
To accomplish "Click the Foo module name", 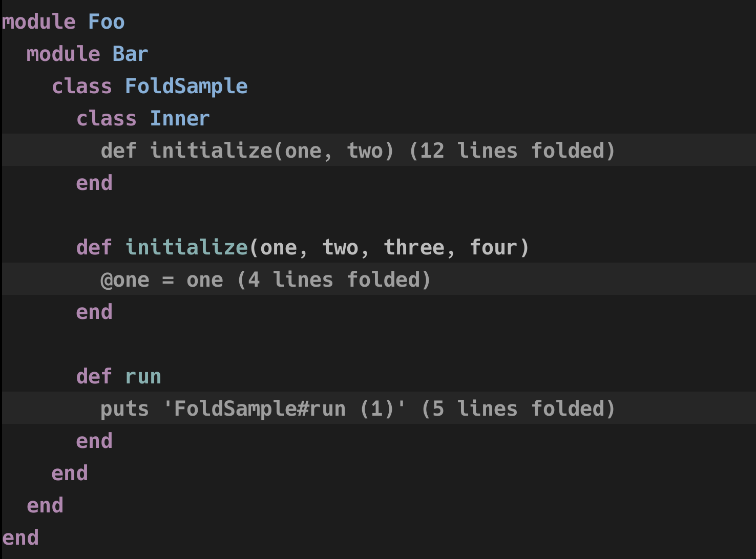I will click(106, 22).
